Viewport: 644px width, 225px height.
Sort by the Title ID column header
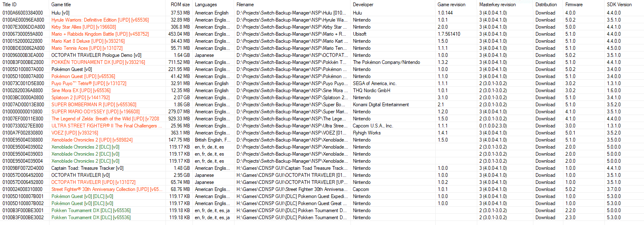[25, 5]
